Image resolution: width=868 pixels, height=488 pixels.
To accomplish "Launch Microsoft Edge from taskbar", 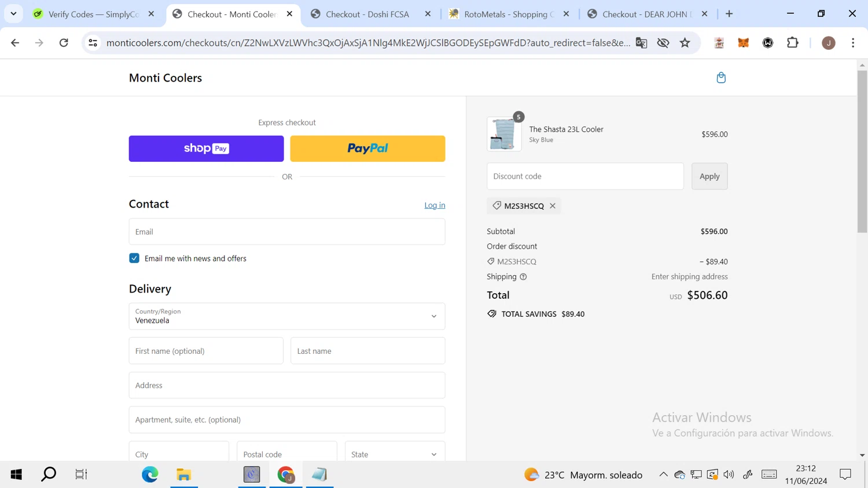I will [x=150, y=475].
